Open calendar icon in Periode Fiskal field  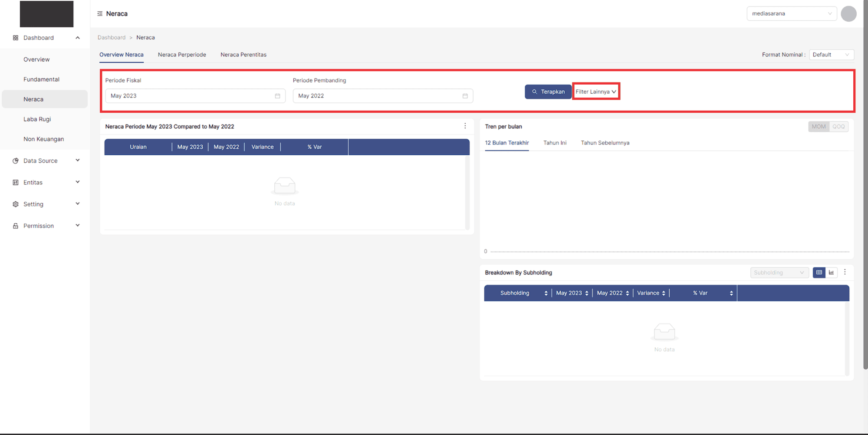[x=277, y=96]
